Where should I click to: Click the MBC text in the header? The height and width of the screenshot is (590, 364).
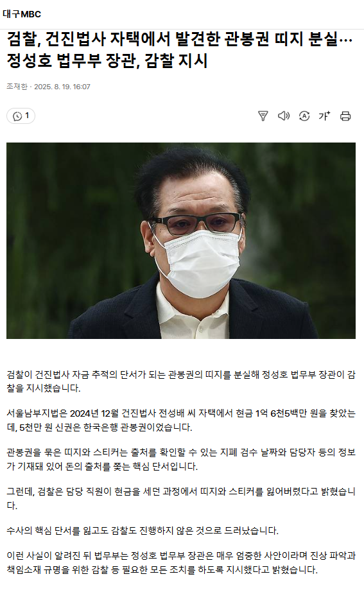(x=31, y=14)
